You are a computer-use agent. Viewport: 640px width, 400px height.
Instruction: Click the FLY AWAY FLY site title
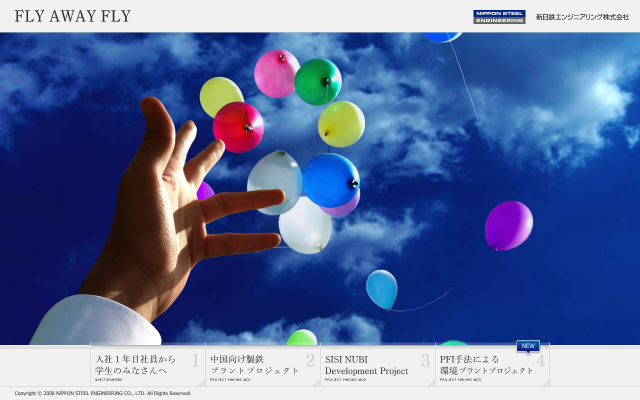tap(73, 16)
